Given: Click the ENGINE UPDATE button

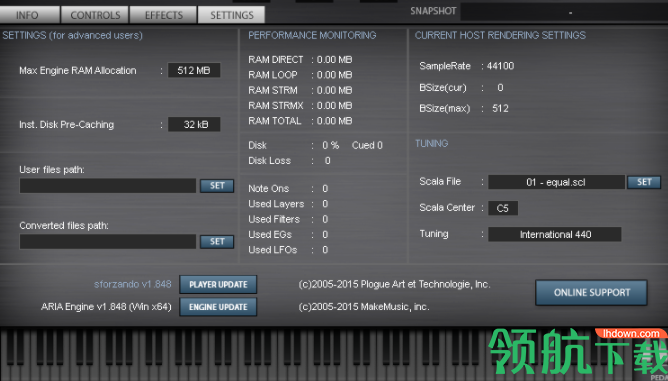Looking at the screenshot, I should 218,307.
